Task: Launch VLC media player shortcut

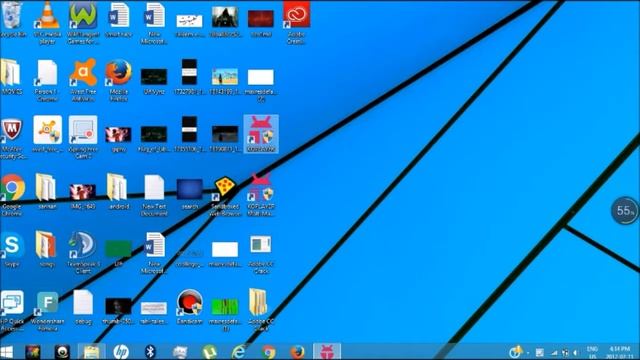Action: point(47,21)
